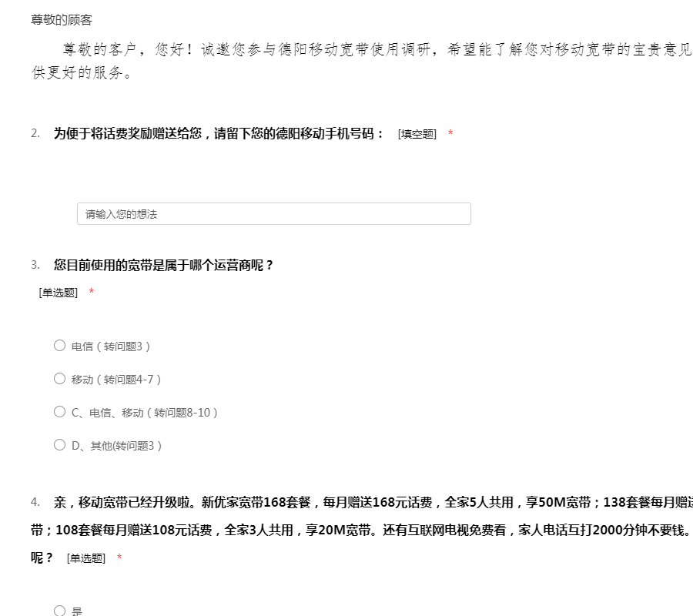Select the 是 radio button in question 4
Screen dimensions: 693x616
click(x=59, y=611)
